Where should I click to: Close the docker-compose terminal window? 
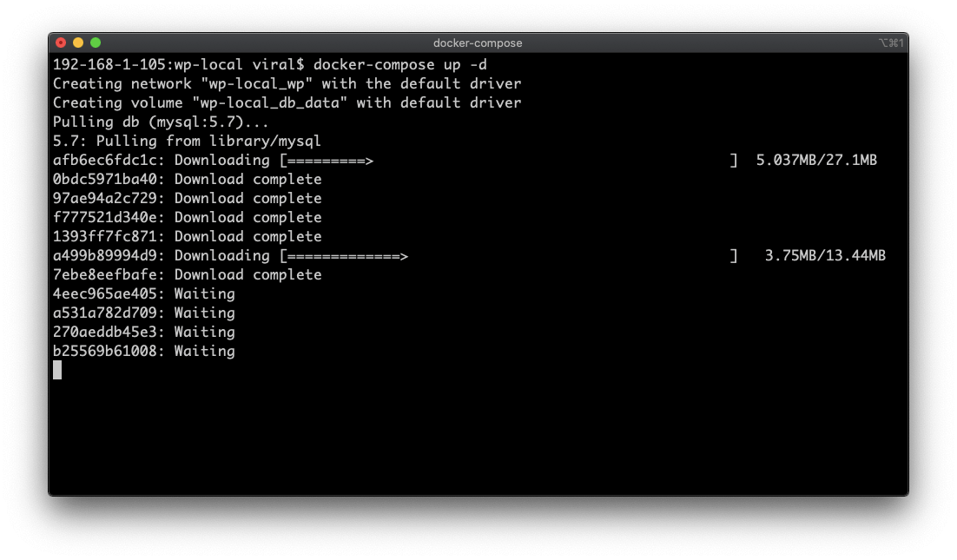coord(61,43)
